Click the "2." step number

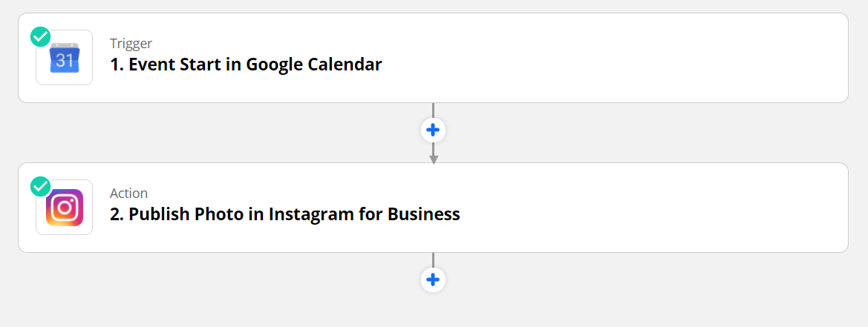(x=117, y=214)
